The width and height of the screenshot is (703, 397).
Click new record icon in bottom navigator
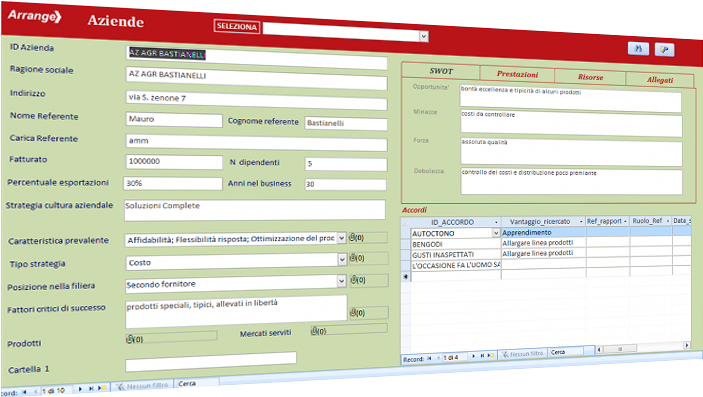(x=102, y=388)
